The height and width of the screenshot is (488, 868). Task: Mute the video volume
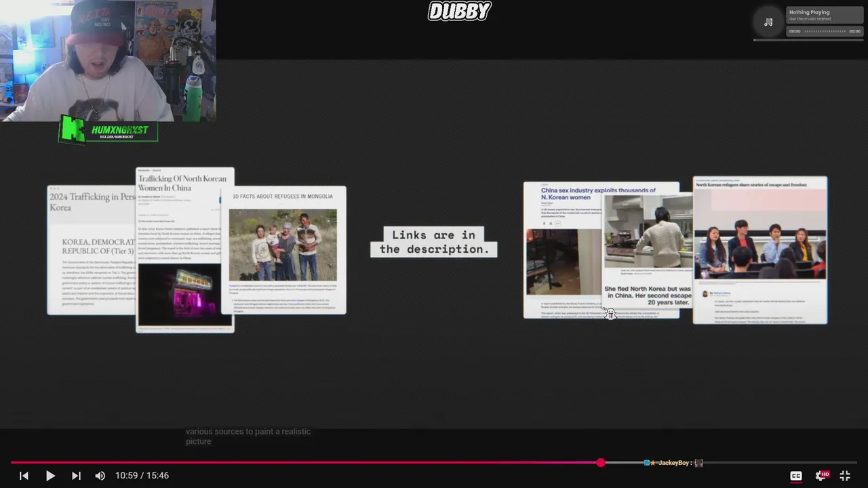tap(100, 476)
